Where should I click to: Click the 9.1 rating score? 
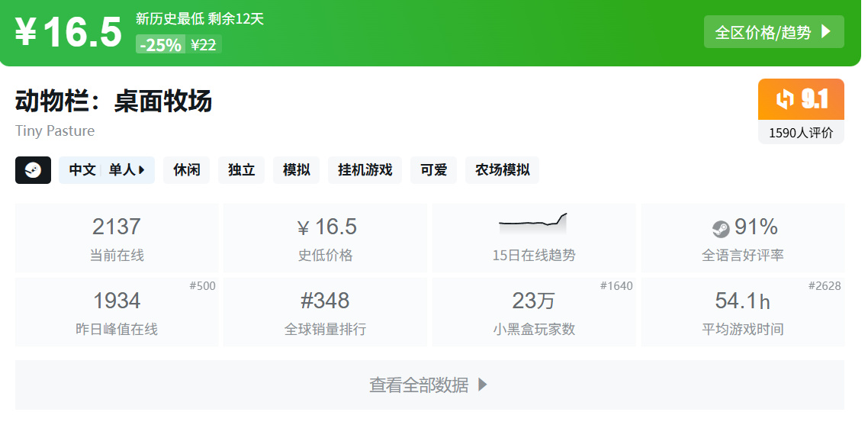click(815, 100)
